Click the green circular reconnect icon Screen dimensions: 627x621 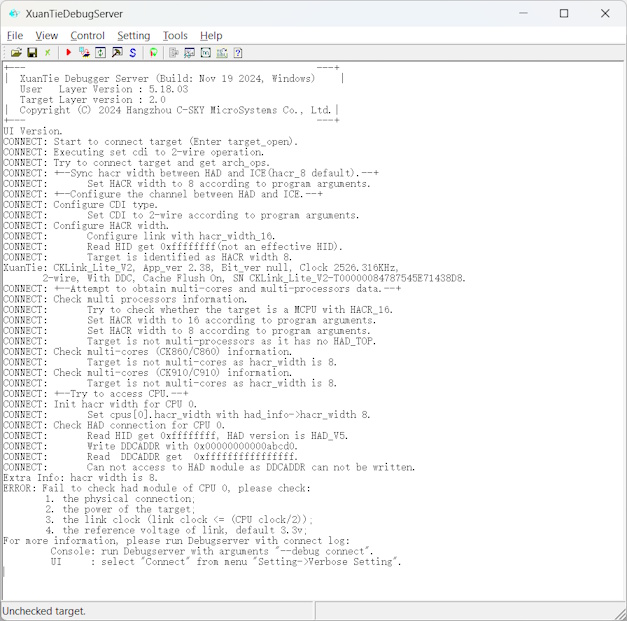[x=153, y=52]
